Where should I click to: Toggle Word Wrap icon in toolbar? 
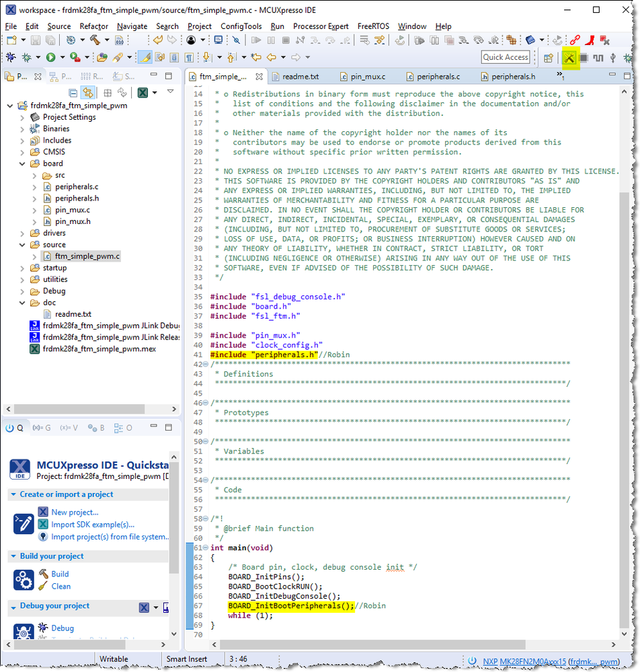(x=160, y=57)
